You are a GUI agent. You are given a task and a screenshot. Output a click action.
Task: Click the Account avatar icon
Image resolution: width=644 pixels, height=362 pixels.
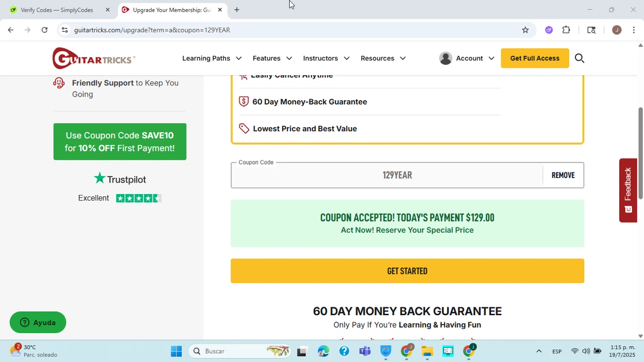[446, 58]
